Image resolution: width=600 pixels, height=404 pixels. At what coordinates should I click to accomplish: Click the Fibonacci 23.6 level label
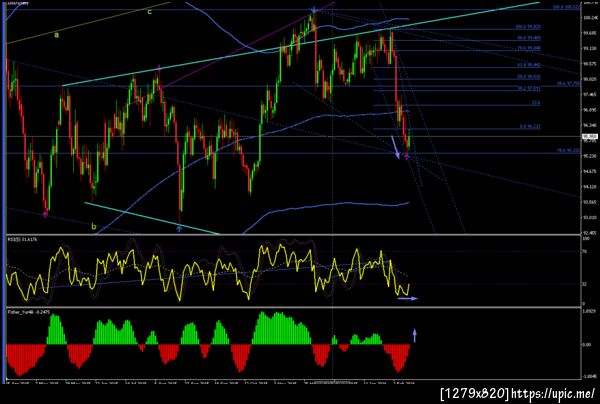(535, 103)
